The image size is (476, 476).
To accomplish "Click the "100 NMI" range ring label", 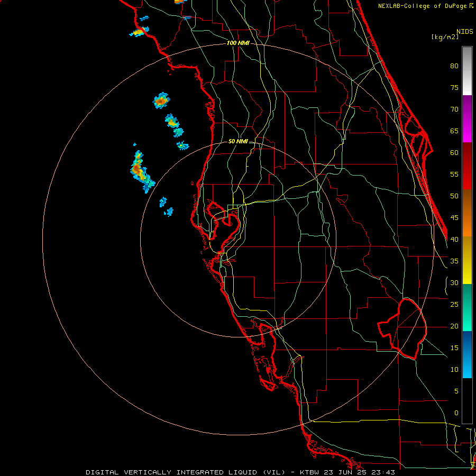I will coord(238,43).
